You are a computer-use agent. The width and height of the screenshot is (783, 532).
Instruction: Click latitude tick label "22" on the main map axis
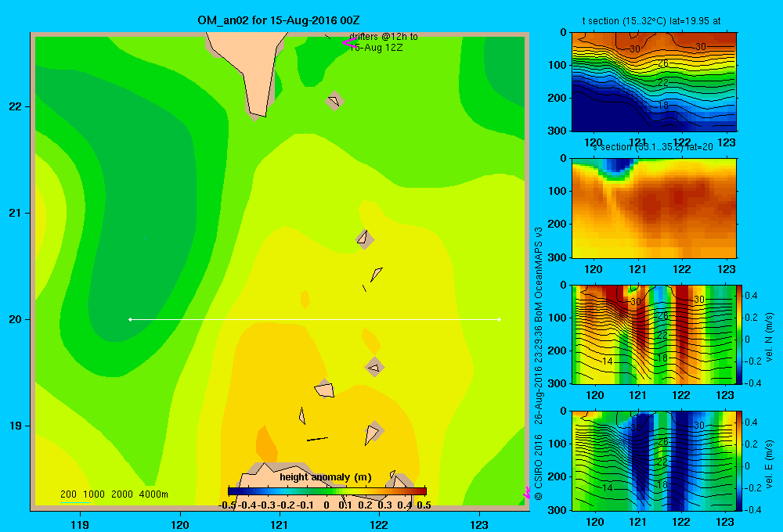point(16,106)
